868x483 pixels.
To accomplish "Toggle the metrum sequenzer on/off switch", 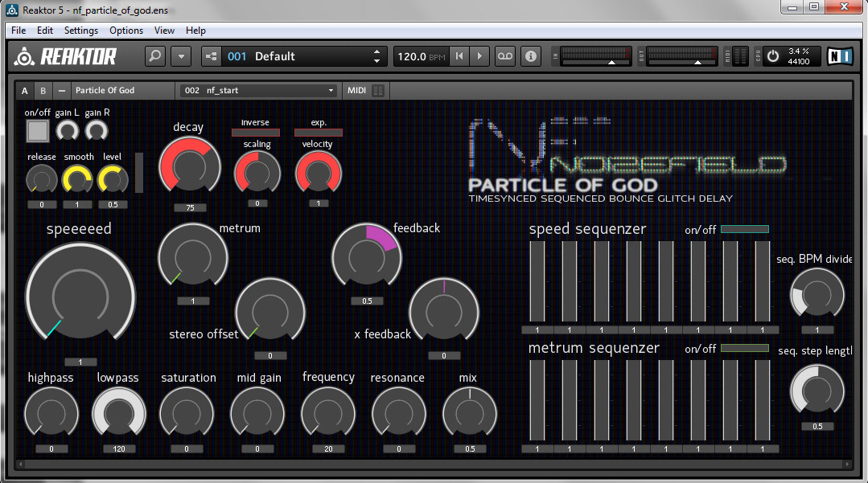I will coord(745,348).
